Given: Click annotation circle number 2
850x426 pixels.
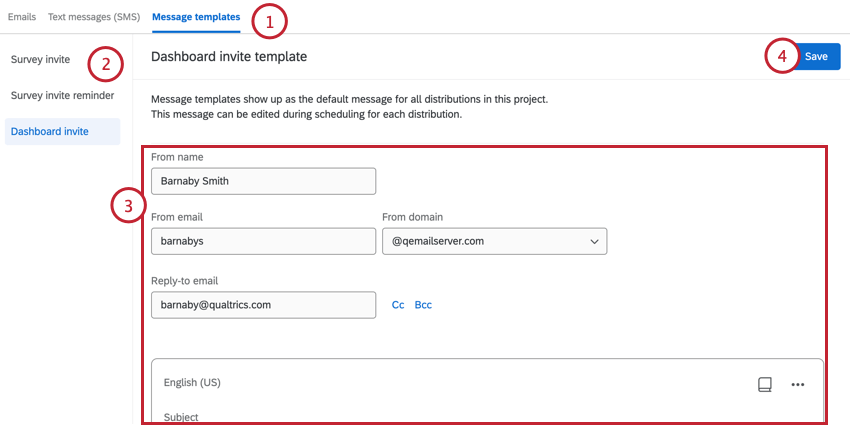Looking at the screenshot, I should point(105,65).
